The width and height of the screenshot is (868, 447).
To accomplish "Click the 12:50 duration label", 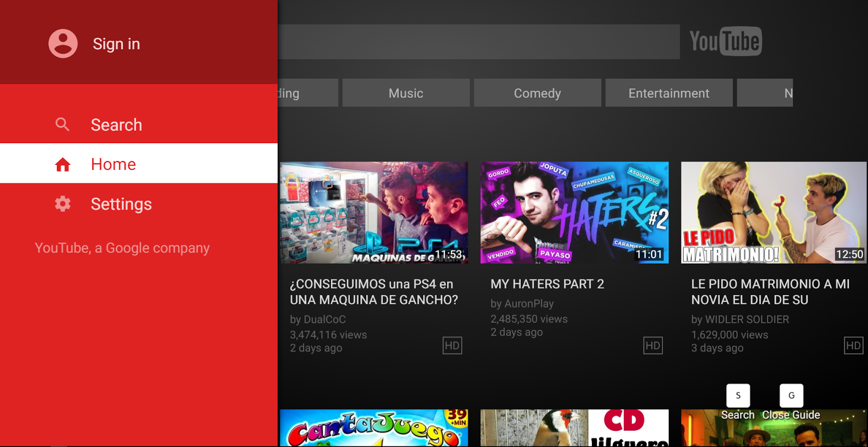I will [x=850, y=254].
